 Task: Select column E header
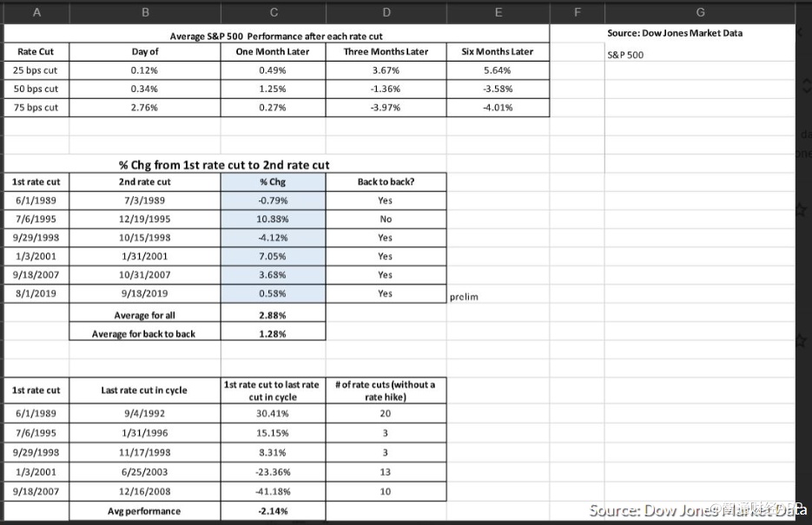point(498,12)
